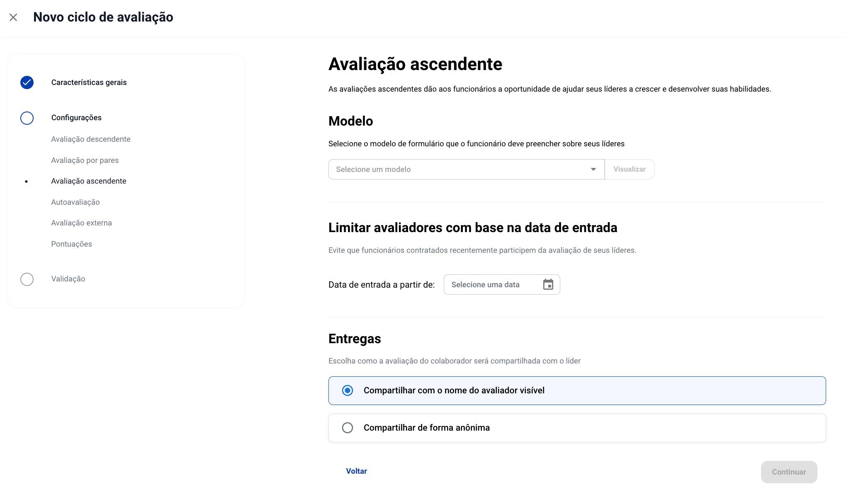
Task: Open the calendar icon for entry date
Action: [x=548, y=285]
